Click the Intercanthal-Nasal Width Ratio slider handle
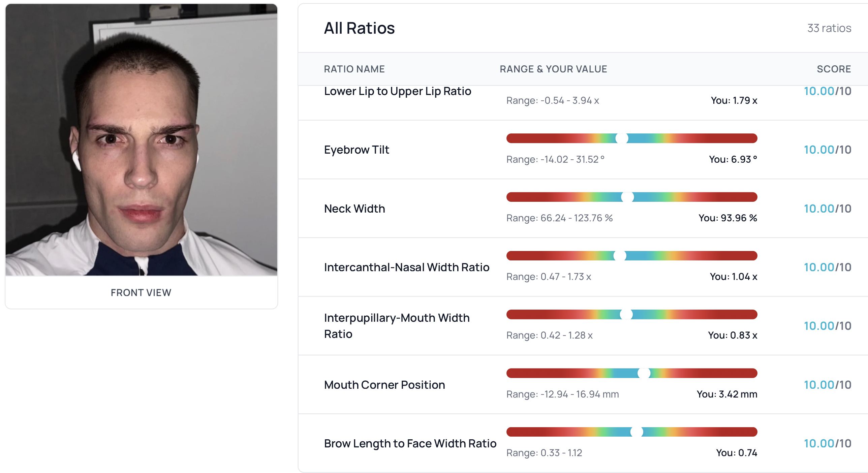Image resolution: width=868 pixels, height=473 pixels. pos(620,256)
